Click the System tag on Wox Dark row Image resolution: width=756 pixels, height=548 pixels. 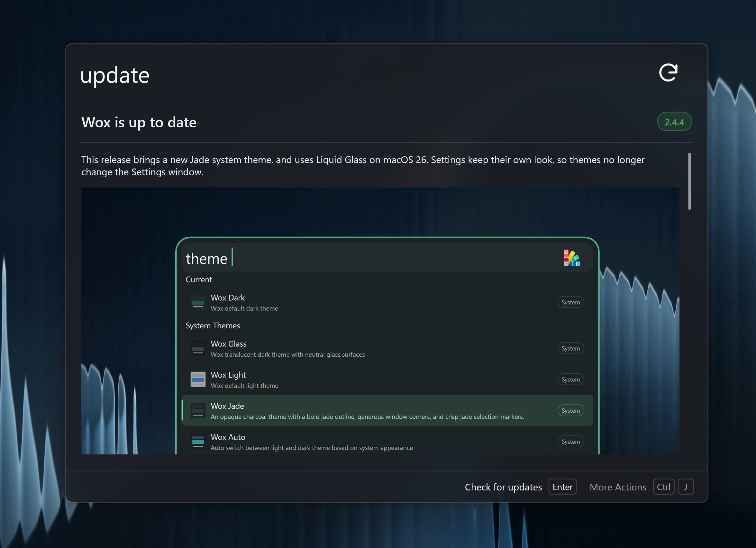(x=571, y=302)
